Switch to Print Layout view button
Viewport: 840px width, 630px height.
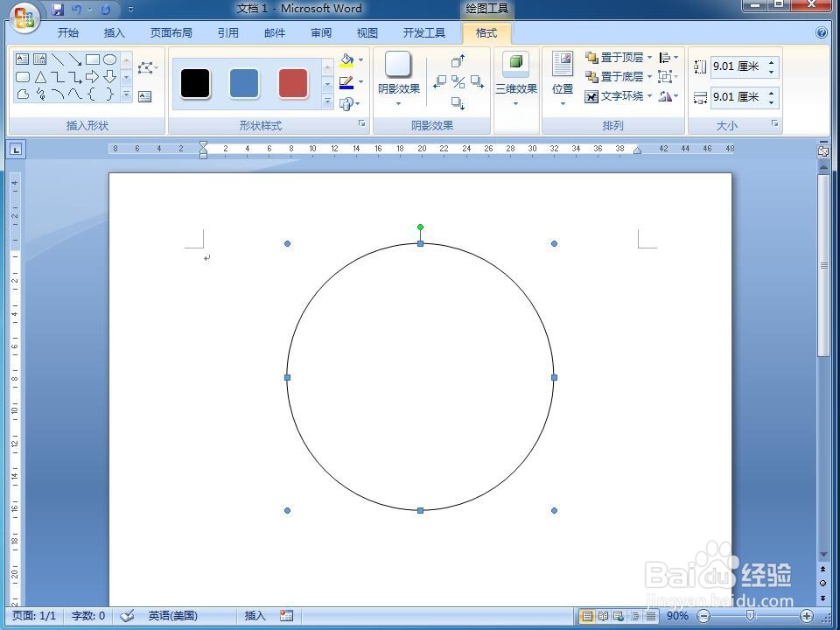(x=587, y=616)
